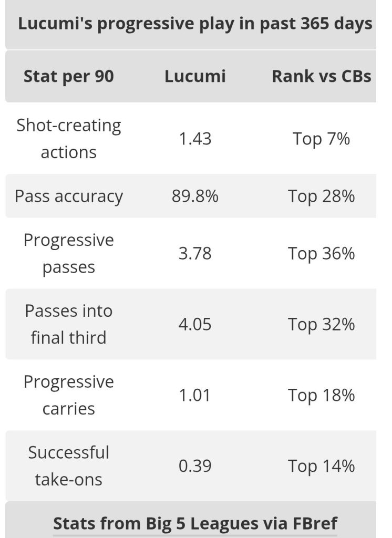This screenshot has height=538, width=392.
Task: Click the table title about Lucumi's progressive play
Action: tap(195, 24)
